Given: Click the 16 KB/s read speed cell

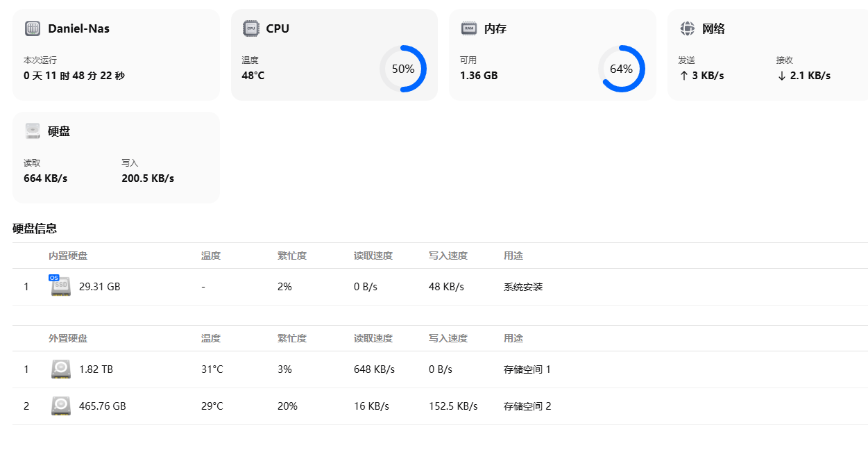Looking at the screenshot, I should (x=371, y=406).
